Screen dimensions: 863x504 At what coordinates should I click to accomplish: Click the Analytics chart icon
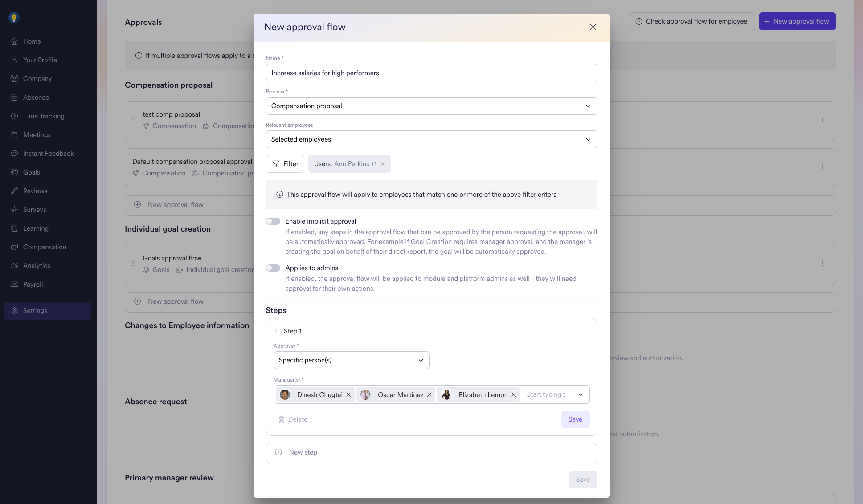pos(14,266)
